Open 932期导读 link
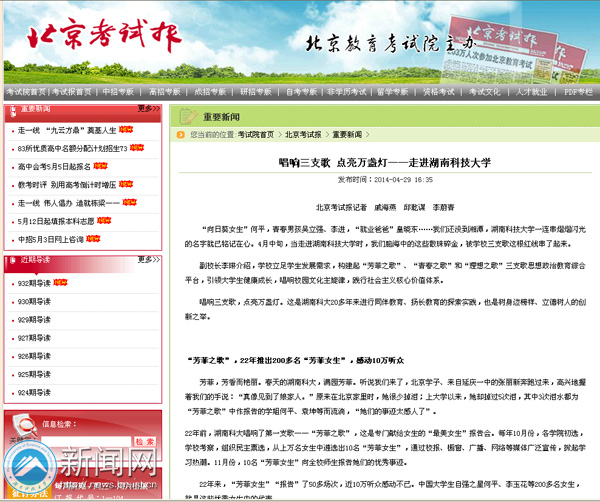This screenshot has height=502, width=600. tap(34, 283)
